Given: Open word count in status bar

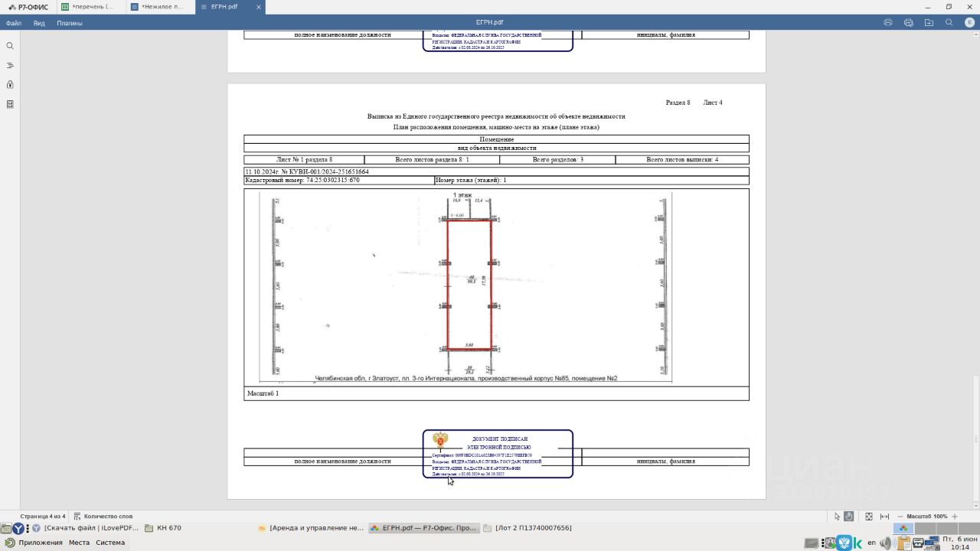Looking at the screenshot, I should click(103, 517).
